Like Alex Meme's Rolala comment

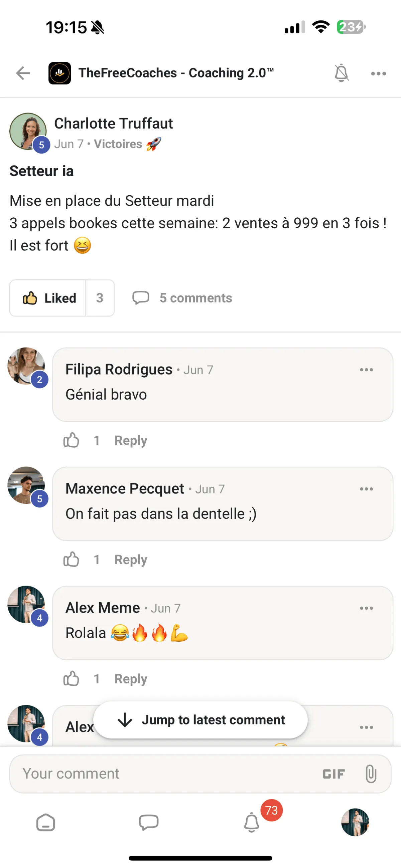[71, 679]
